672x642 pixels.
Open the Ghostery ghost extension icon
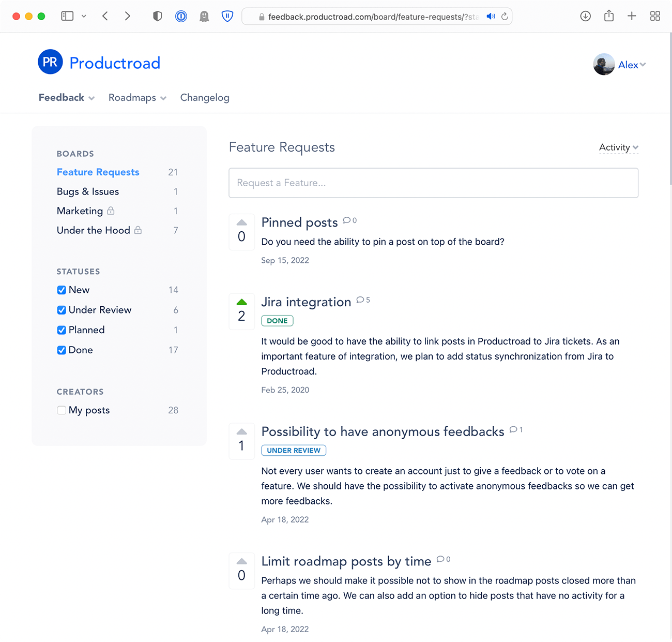[x=204, y=17]
